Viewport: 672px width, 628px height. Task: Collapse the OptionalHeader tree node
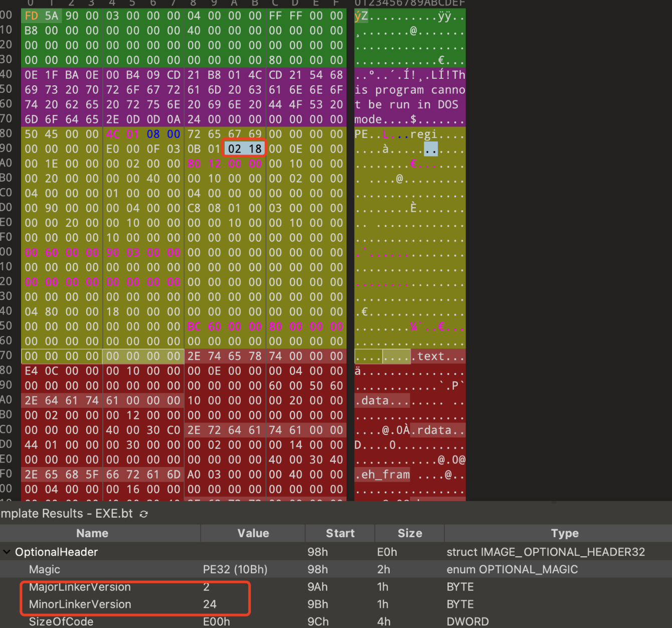pos(7,552)
